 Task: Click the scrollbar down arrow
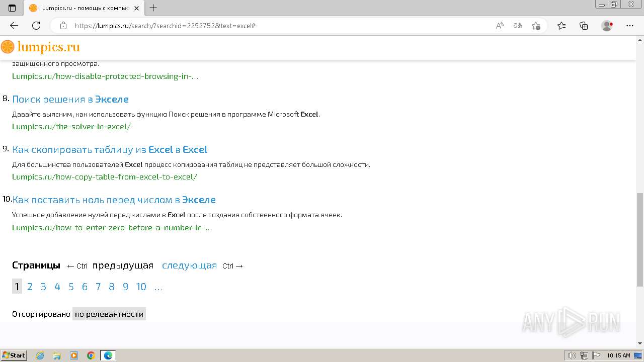(640, 343)
